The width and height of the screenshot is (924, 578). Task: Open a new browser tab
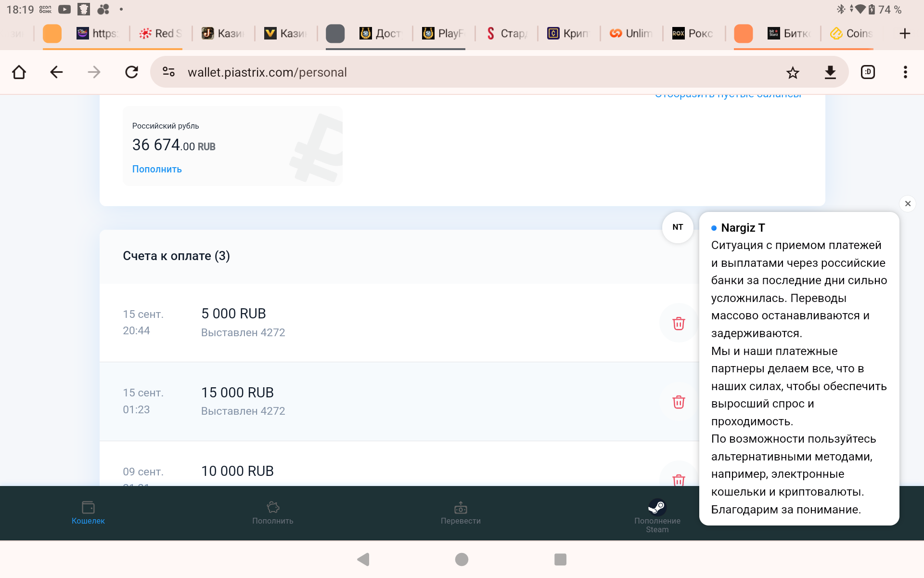pyautogui.click(x=905, y=34)
